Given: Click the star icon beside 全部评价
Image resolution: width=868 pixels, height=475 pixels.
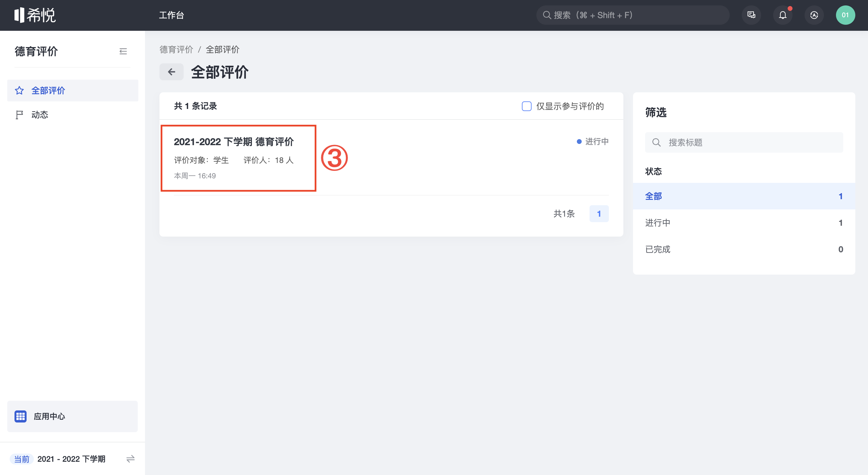Looking at the screenshot, I should [x=20, y=91].
